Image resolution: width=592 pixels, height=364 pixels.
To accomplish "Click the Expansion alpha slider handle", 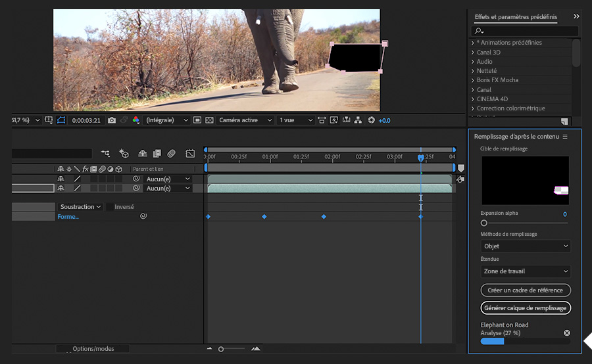I will pyautogui.click(x=484, y=223).
